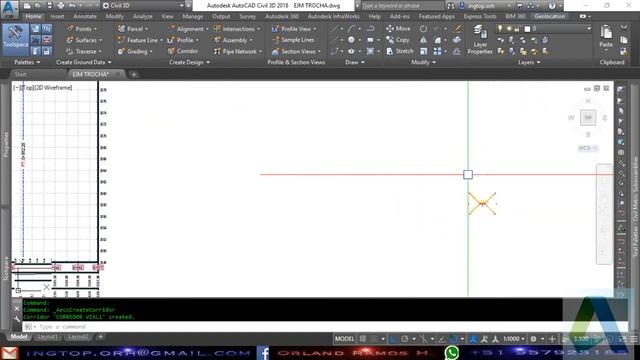Toggle layer freeze sun icon
Image resolution: width=640 pixels, height=360 pixels.
pyautogui.click(x=509, y=29)
